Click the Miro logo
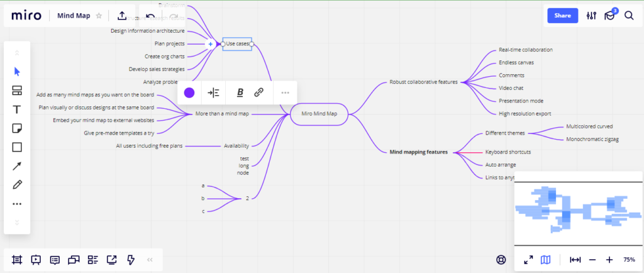Image resolution: width=644 pixels, height=273 pixels. pyautogui.click(x=26, y=16)
